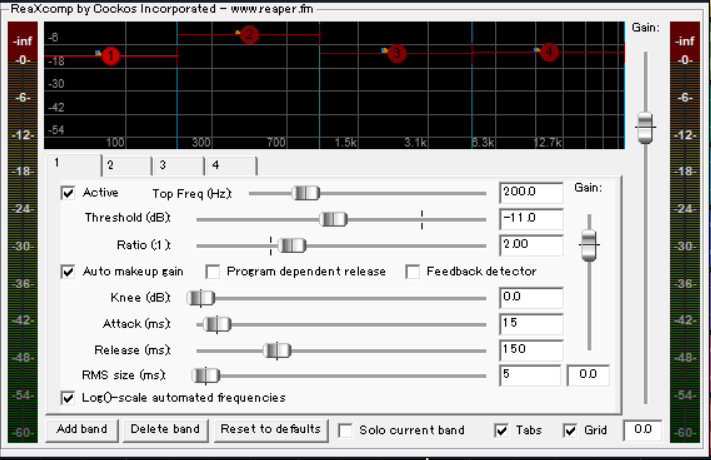
Task: Select band 3 marker in the frequency graph
Action: 396,53
